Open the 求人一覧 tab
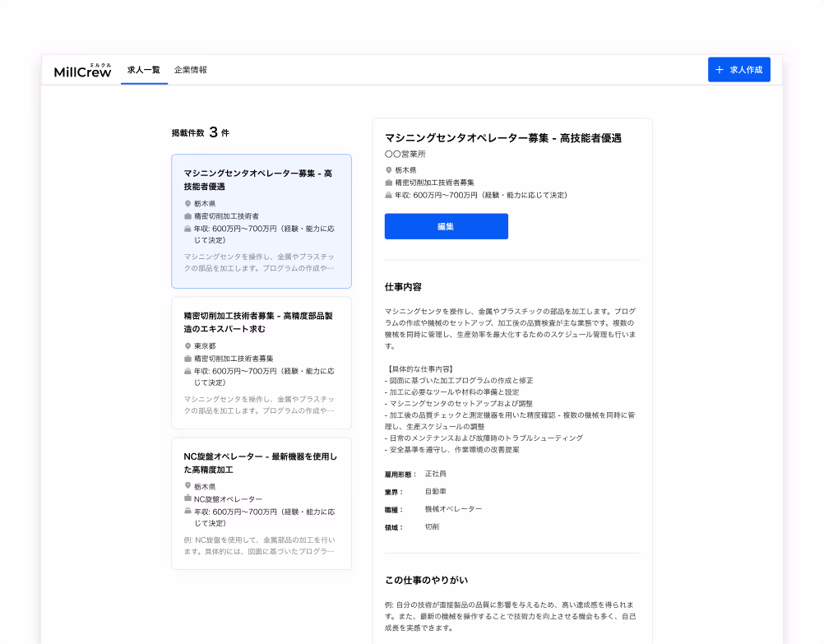Image resolution: width=824 pixels, height=644 pixels. (x=143, y=69)
